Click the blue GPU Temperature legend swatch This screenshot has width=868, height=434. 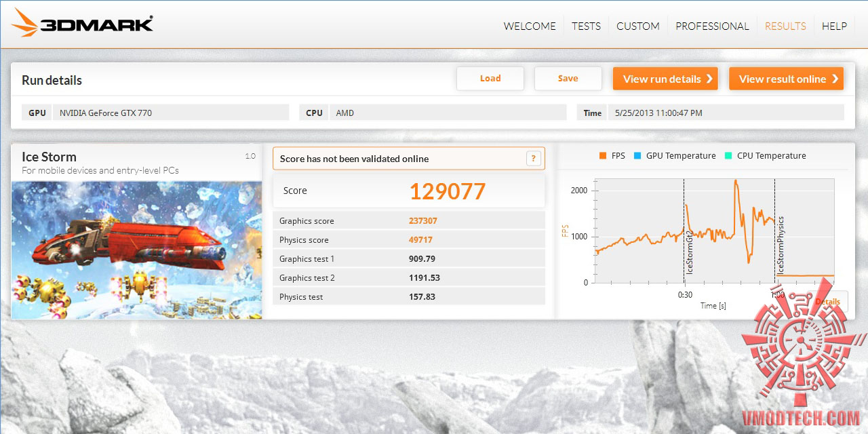coord(637,156)
